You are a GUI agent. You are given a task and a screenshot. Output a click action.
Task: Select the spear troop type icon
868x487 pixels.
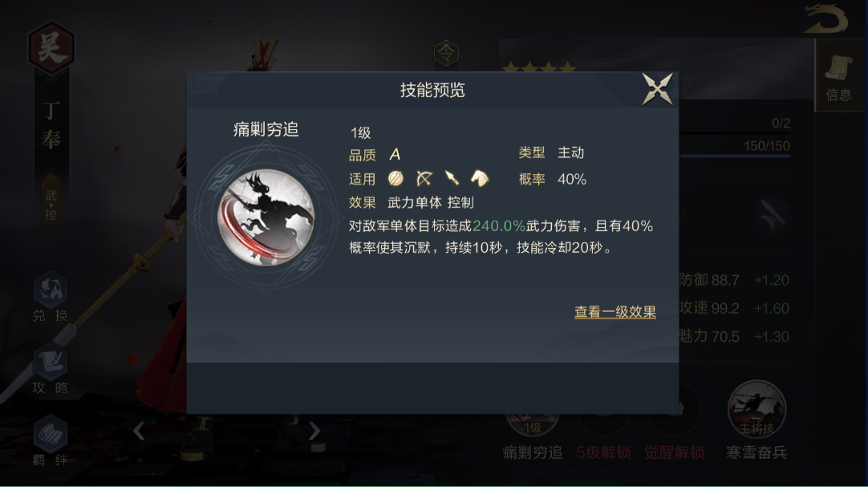tap(452, 178)
